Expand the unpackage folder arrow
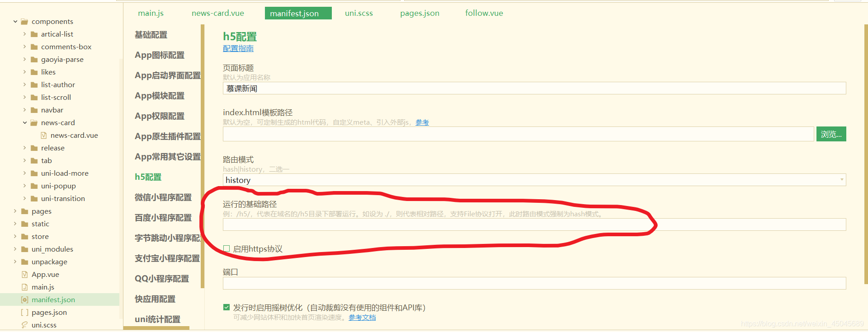The width and height of the screenshot is (868, 332). pos(15,262)
